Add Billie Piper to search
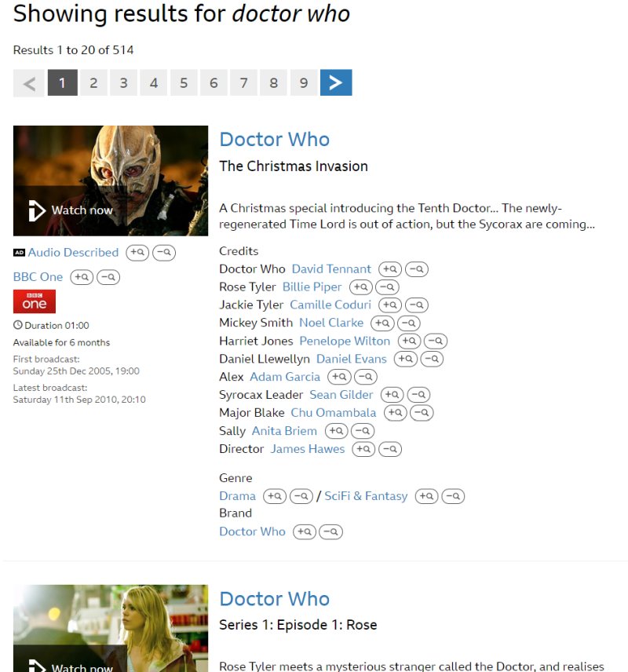This screenshot has height=672, width=628. (360, 287)
